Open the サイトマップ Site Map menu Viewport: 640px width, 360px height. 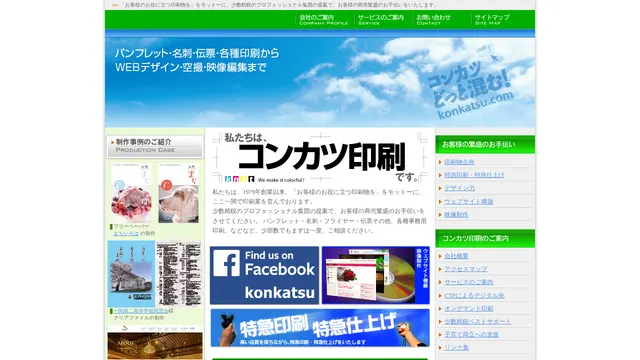click(x=492, y=20)
